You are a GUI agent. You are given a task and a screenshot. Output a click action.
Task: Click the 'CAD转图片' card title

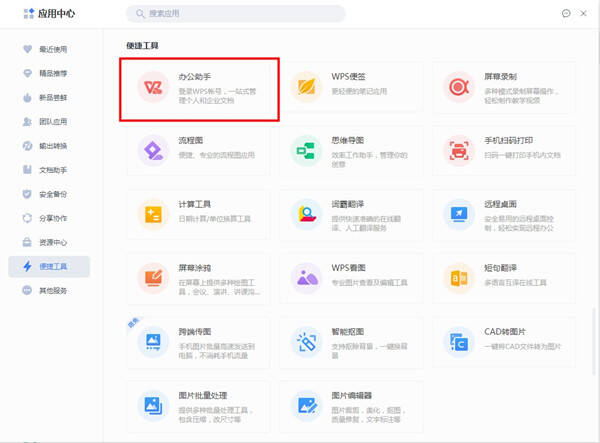click(505, 332)
